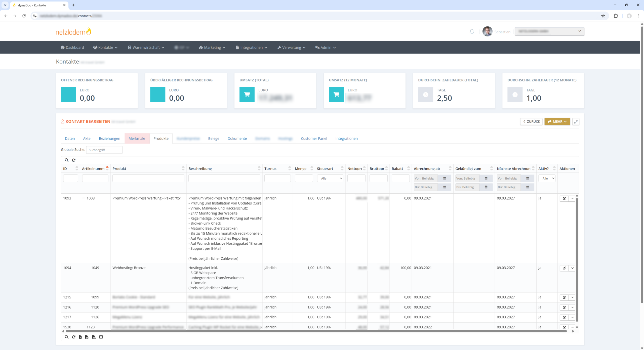Focus the Beschreibung filter field

[224, 178]
